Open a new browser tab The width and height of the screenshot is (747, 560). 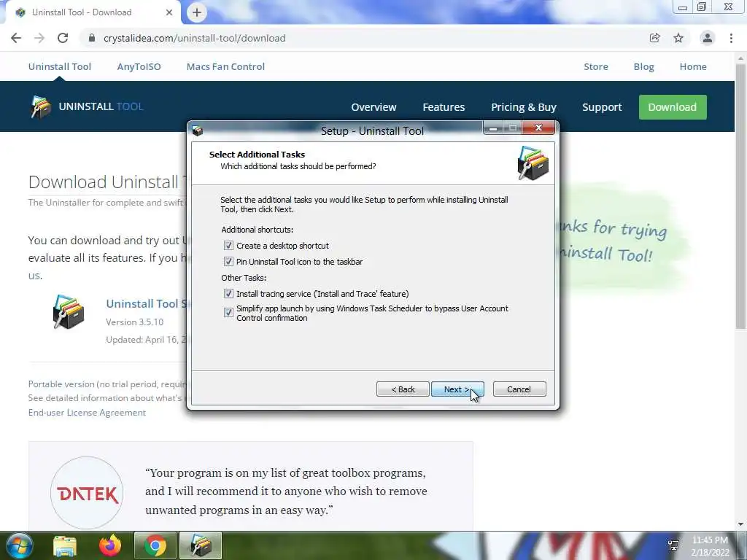point(197,12)
